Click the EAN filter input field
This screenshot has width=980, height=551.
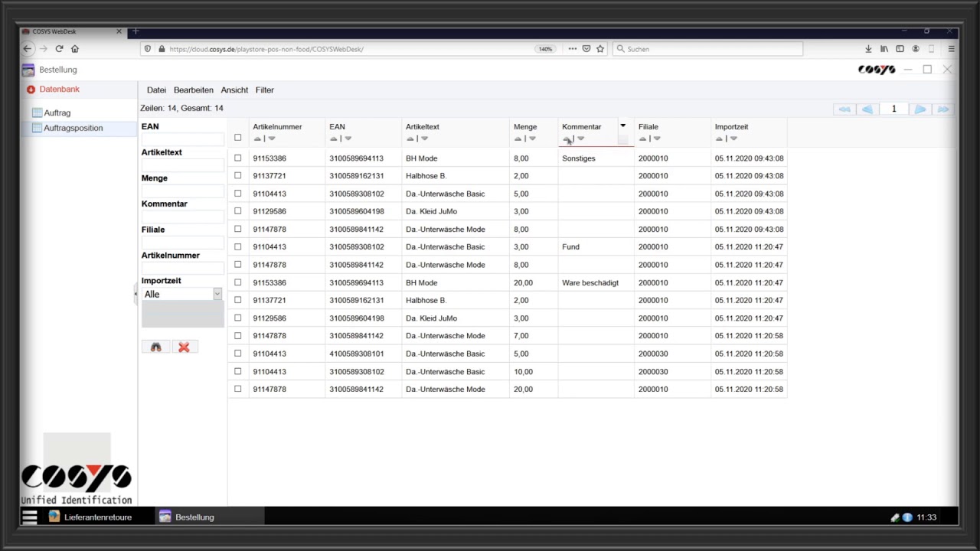(182, 139)
